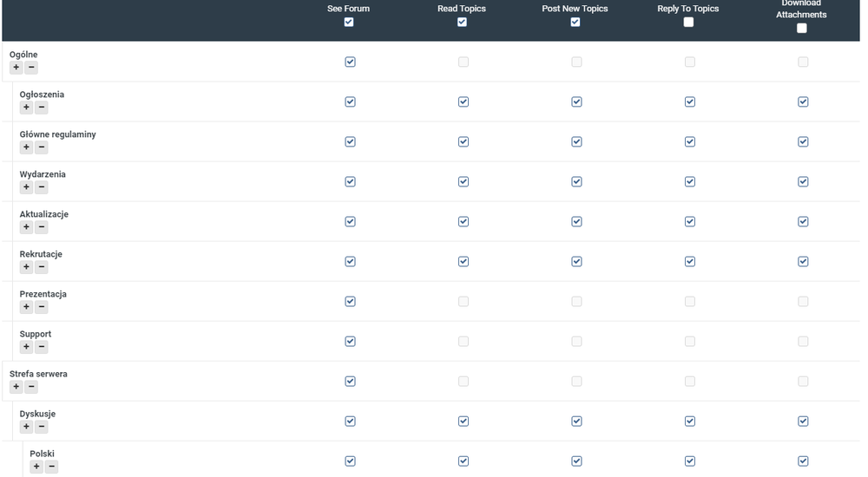This screenshot has width=868, height=477.
Task: Click the Read Topics column header
Action: tap(462, 9)
